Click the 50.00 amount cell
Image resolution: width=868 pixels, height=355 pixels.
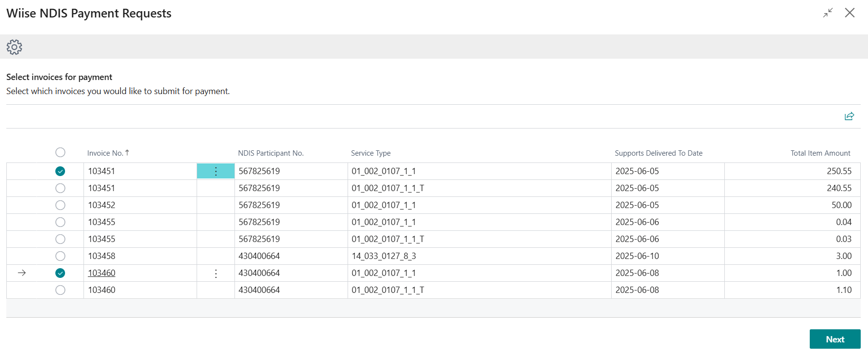pyautogui.click(x=792, y=205)
